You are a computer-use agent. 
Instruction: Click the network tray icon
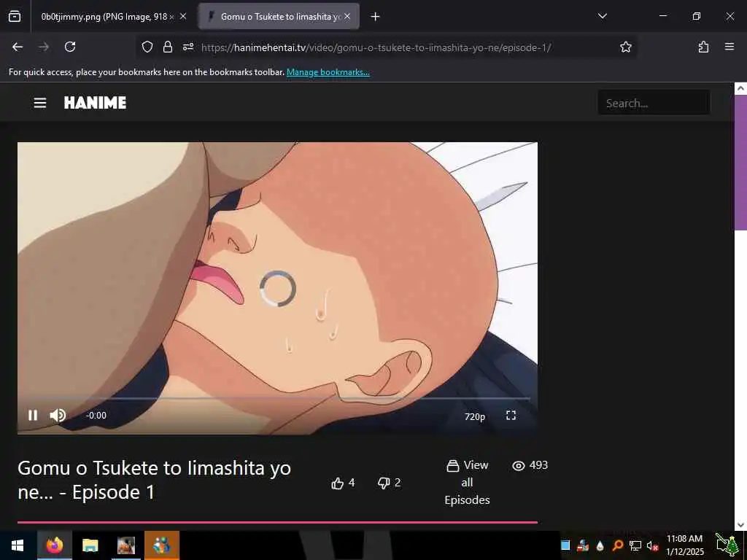tap(635, 545)
